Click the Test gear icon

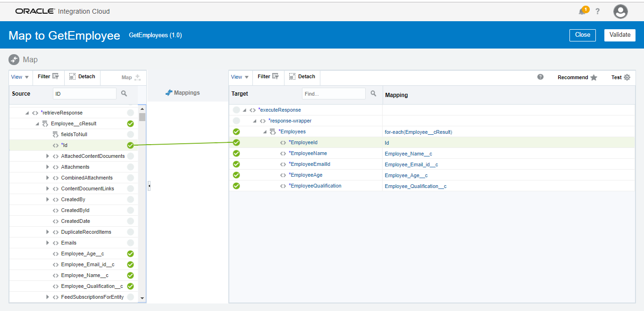[627, 77]
